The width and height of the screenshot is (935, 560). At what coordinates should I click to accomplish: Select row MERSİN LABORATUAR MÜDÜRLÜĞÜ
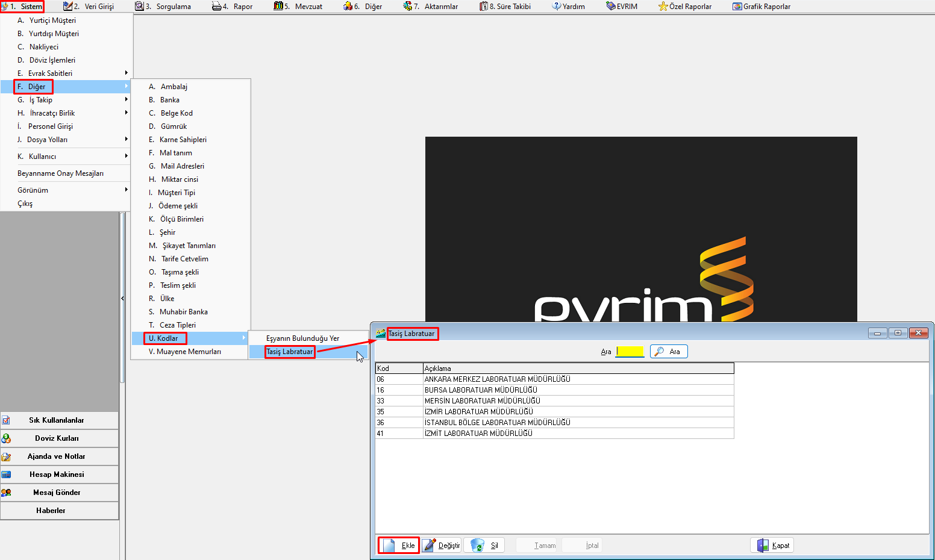point(554,401)
